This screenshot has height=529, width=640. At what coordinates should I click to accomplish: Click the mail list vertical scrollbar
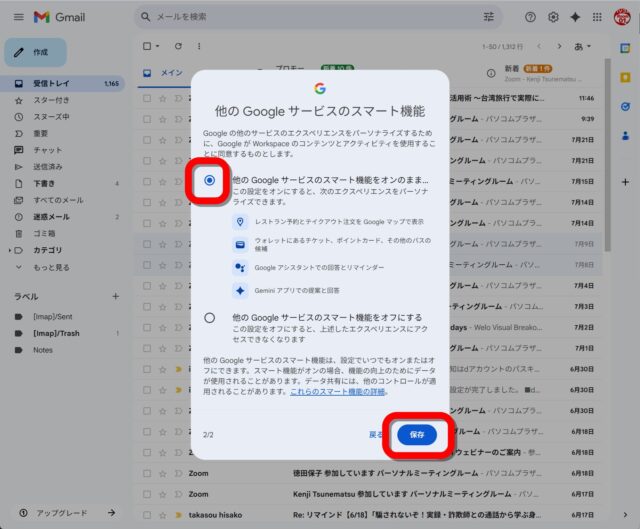click(608, 155)
